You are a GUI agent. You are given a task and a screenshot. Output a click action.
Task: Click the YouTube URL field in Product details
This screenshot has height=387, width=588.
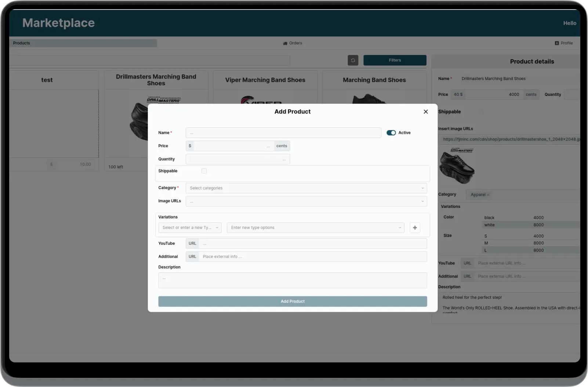[x=527, y=263]
